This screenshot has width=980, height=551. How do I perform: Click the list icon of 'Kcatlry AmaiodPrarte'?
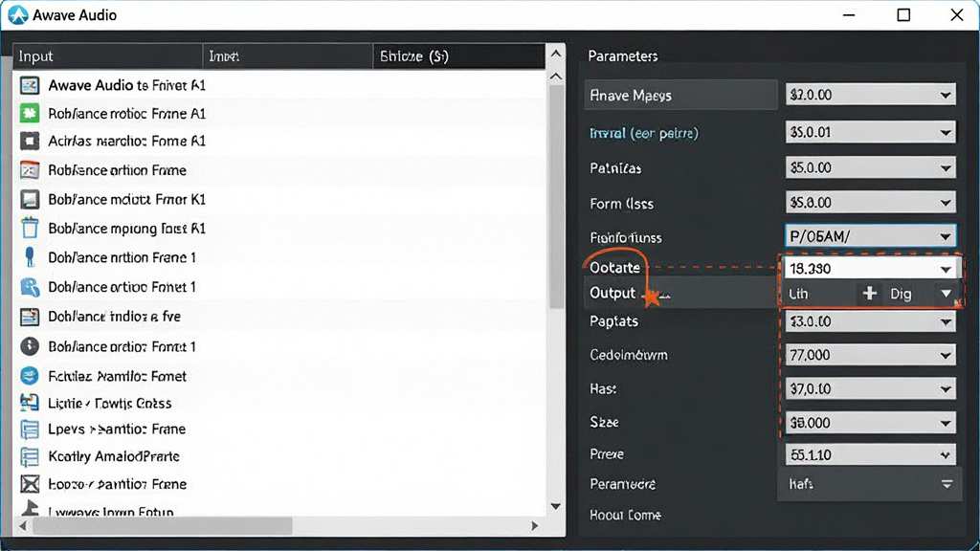coord(30,456)
